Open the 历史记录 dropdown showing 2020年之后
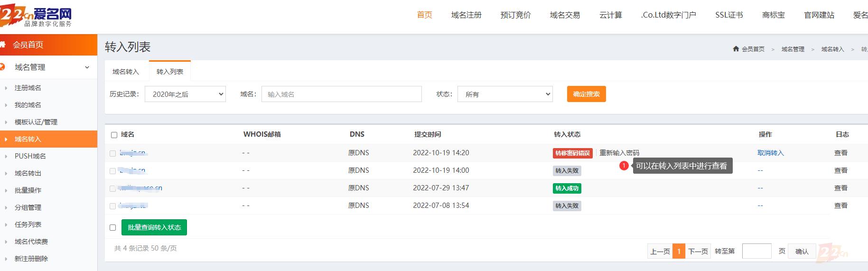This screenshot has width=868, height=271. [185, 94]
